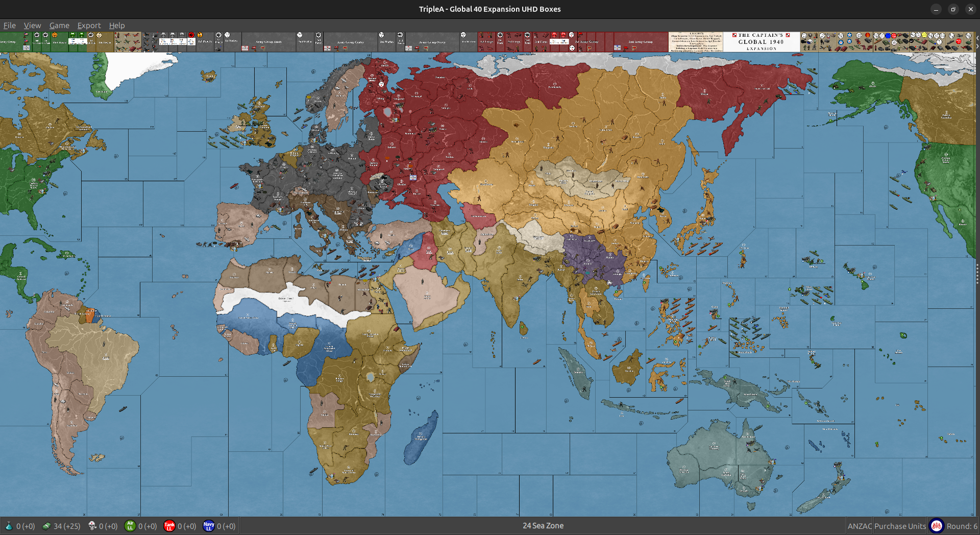The height and width of the screenshot is (535, 980).
Task: Click the lower scroll chevron beside the unit banner
Action: coord(977,46)
